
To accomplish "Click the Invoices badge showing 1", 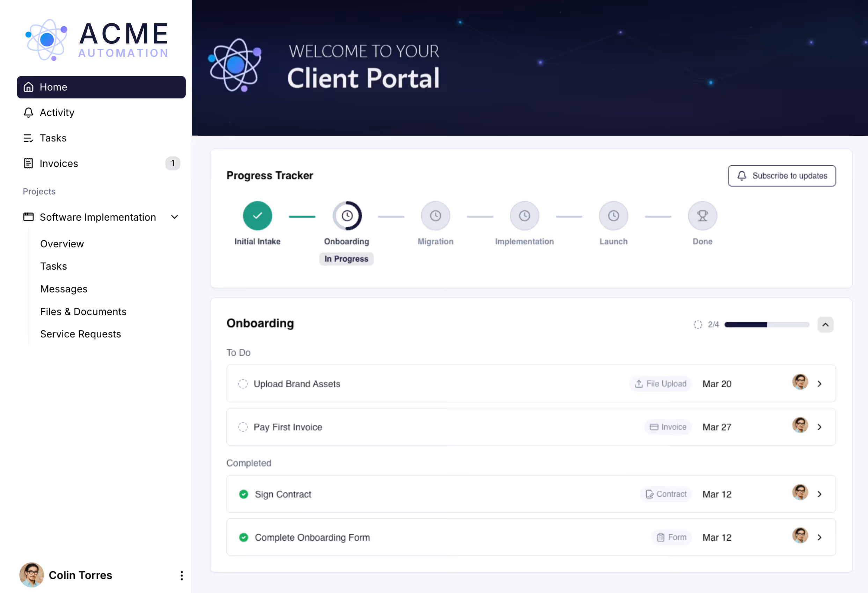I will [x=172, y=163].
